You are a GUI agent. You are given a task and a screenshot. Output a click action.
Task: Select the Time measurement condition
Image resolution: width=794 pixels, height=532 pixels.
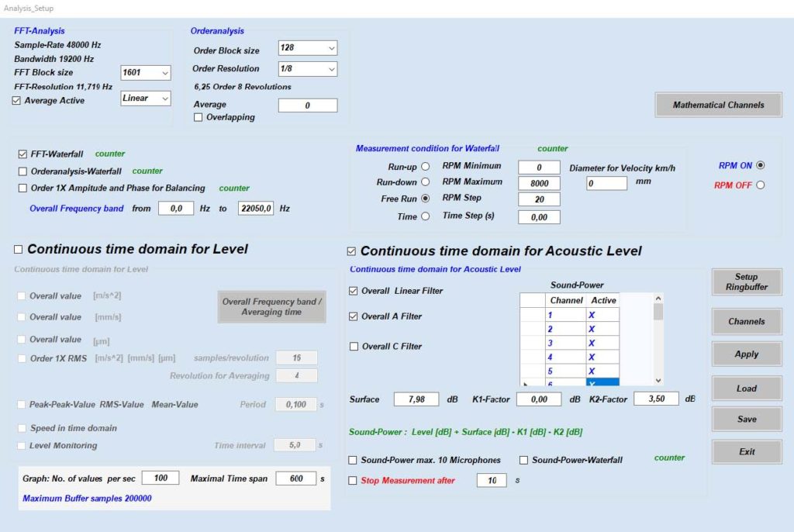[425, 217]
